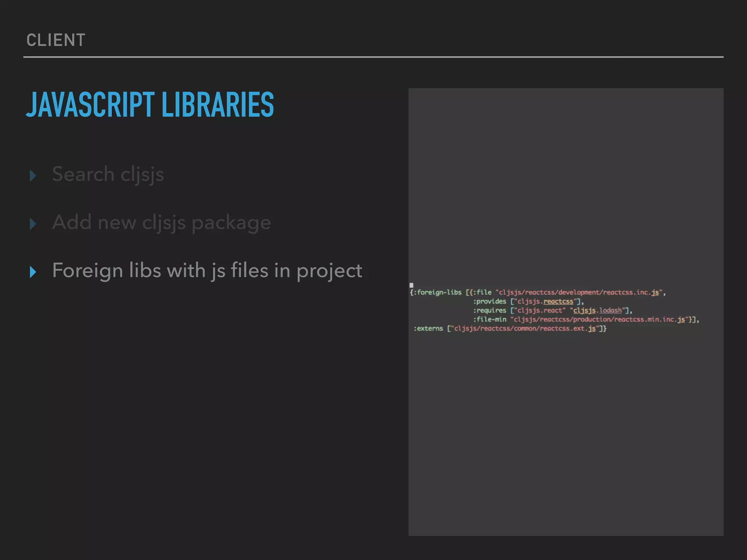Select the JAVASCRIPT LIBRARIES title

(150, 105)
